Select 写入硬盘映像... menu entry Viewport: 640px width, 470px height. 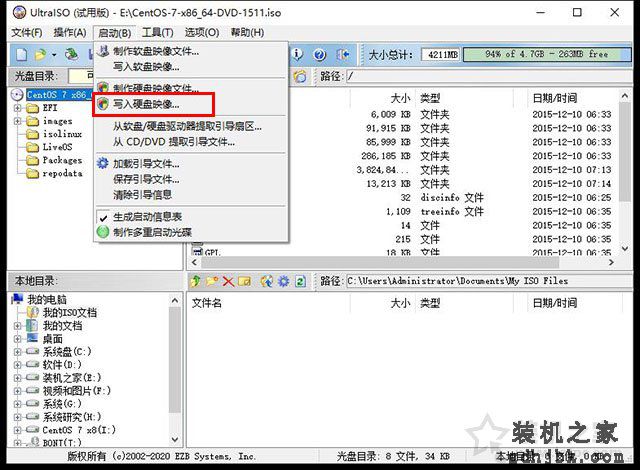(x=191, y=104)
